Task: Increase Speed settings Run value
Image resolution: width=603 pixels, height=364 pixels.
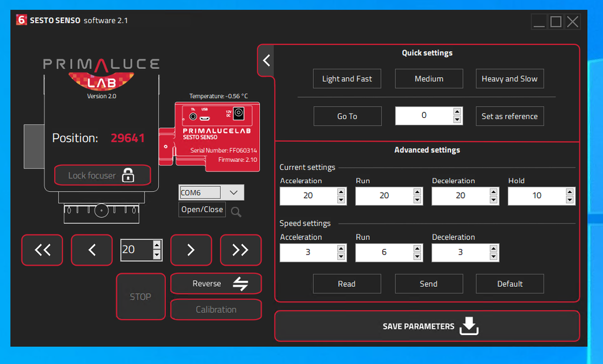Action: tap(418, 248)
